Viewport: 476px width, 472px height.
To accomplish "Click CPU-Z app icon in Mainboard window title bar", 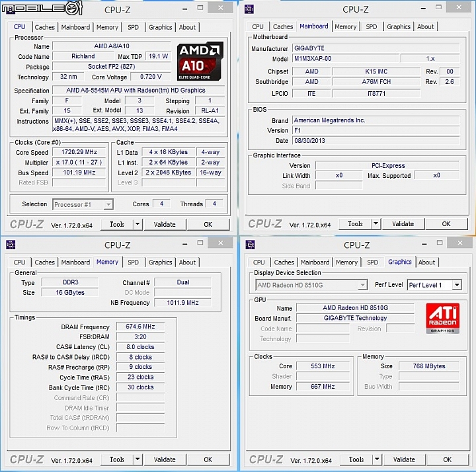I will [x=249, y=9].
